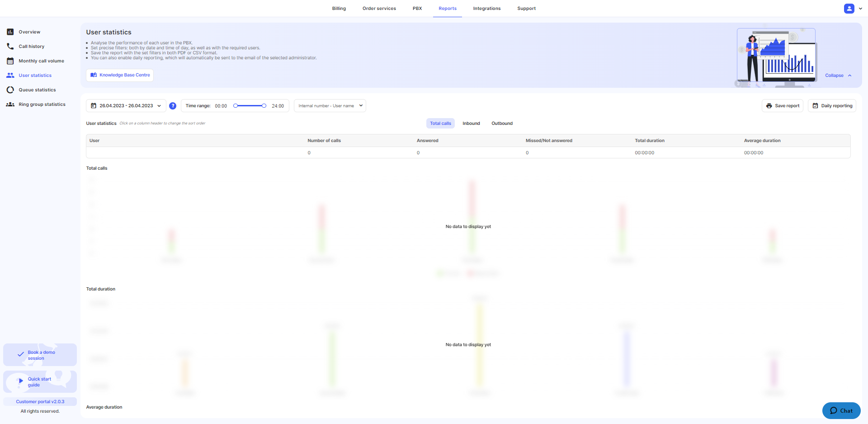The height and width of the screenshot is (424, 868).
Task: Open the Quick start guide
Action: tap(40, 382)
